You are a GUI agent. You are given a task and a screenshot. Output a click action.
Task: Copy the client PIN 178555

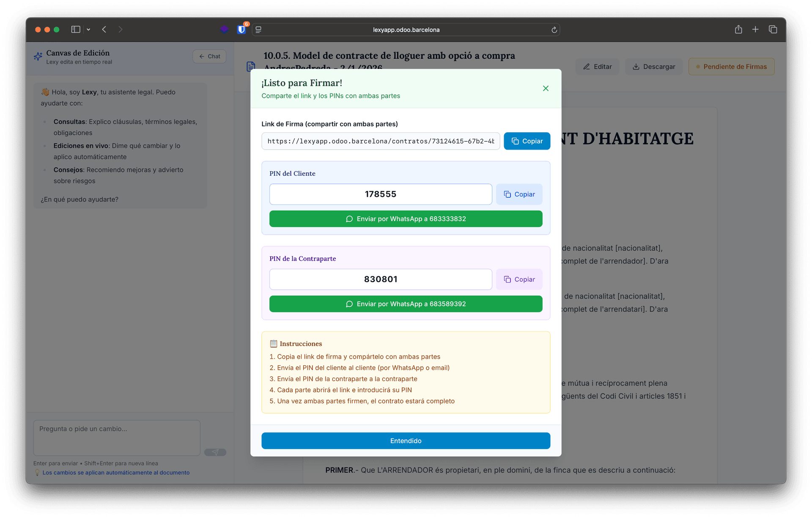coord(519,194)
